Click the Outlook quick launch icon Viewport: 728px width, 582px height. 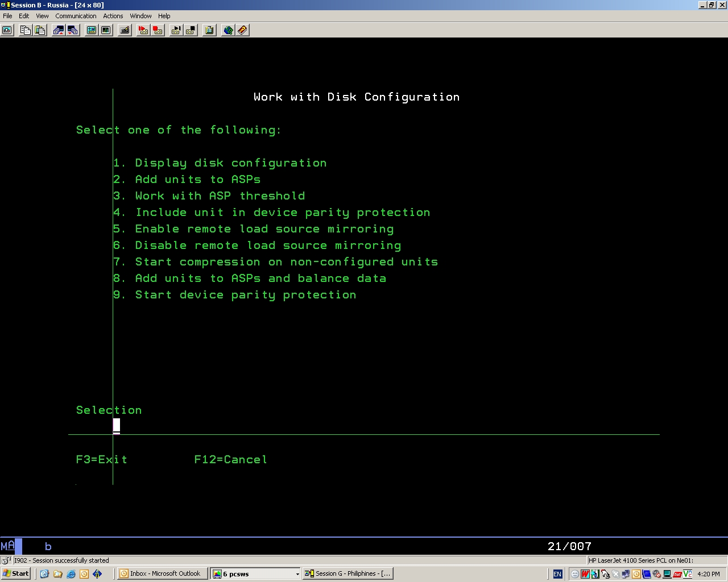pos(84,574)
